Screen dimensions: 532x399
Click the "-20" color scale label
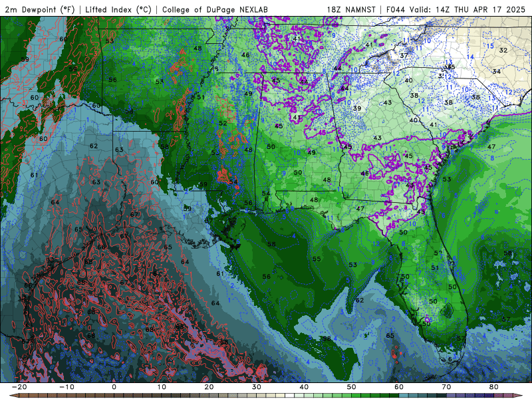point(19,387)
